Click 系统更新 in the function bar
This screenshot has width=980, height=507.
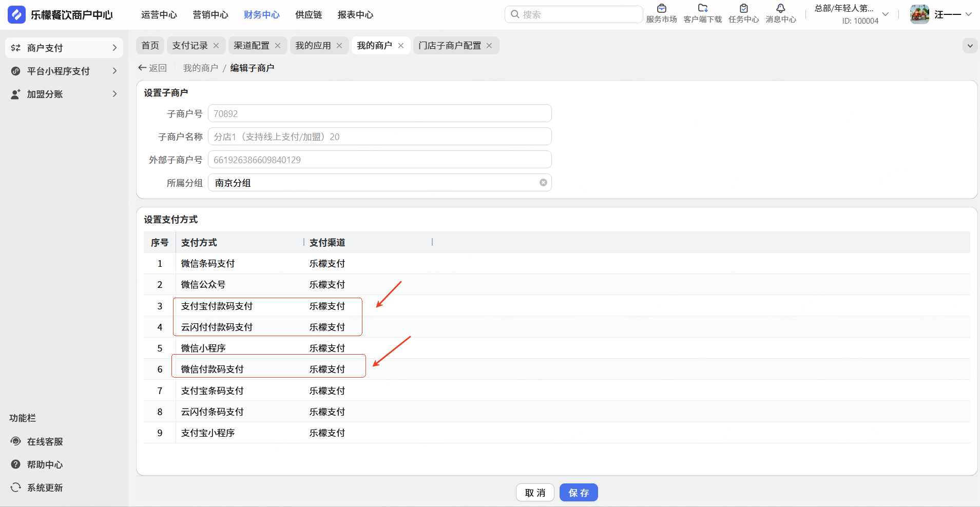(45, 488)
